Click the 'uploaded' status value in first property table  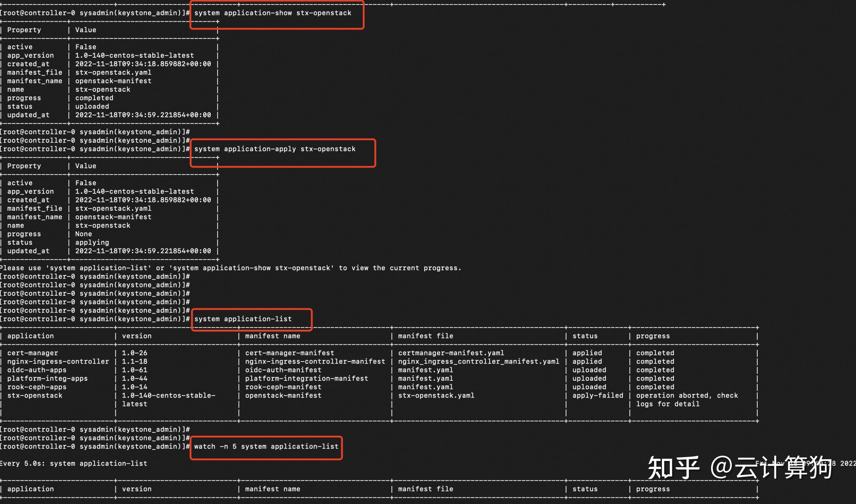point(92,106)
